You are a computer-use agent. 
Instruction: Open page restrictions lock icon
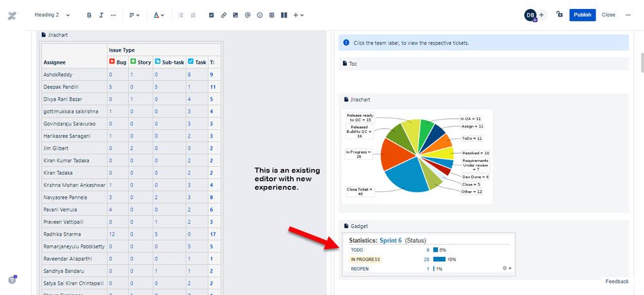tap(560, 14)
